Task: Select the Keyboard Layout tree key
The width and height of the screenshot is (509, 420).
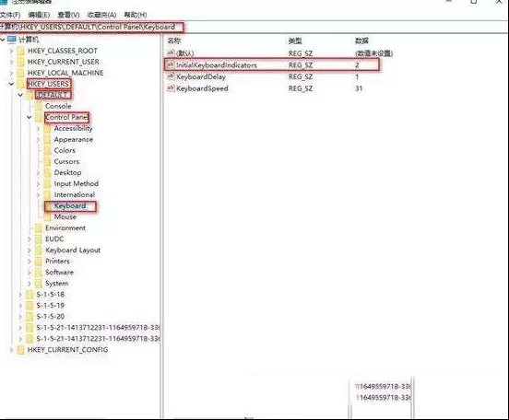Action: click(73, 250)
